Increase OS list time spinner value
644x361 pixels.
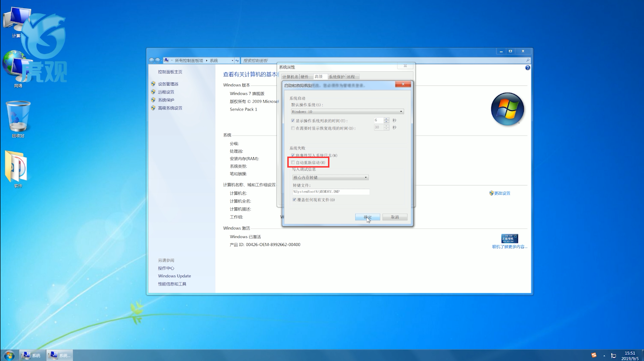(387, 119)
